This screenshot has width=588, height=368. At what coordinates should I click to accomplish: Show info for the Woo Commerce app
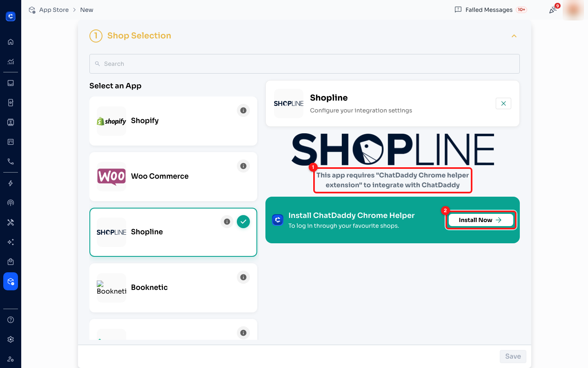click(x=243, y=166)
